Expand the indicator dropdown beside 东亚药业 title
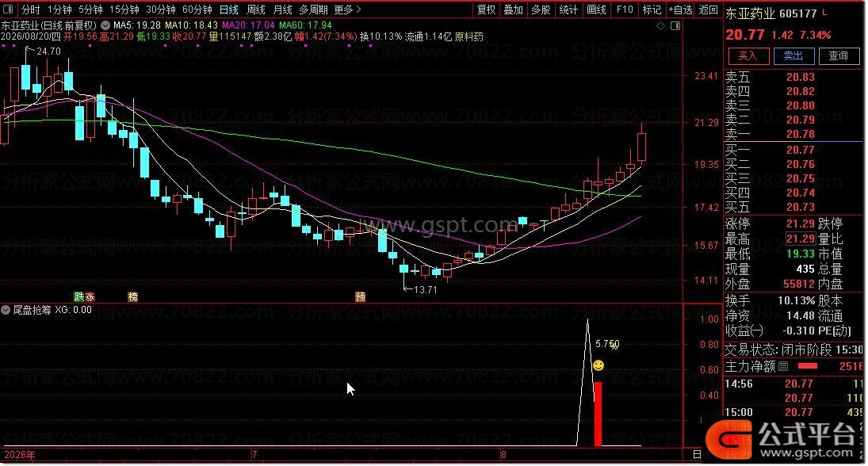 tap(105, 25)
